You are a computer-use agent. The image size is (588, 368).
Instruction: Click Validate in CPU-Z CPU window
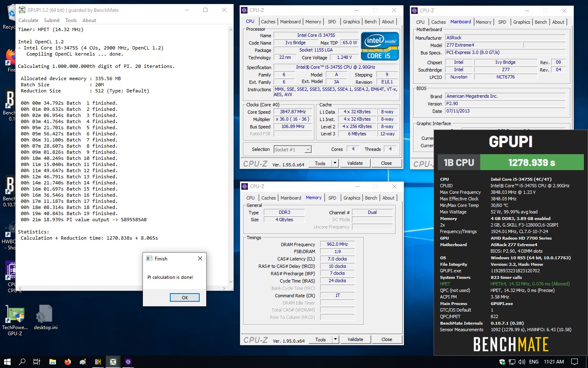click(x=355, y=163)
